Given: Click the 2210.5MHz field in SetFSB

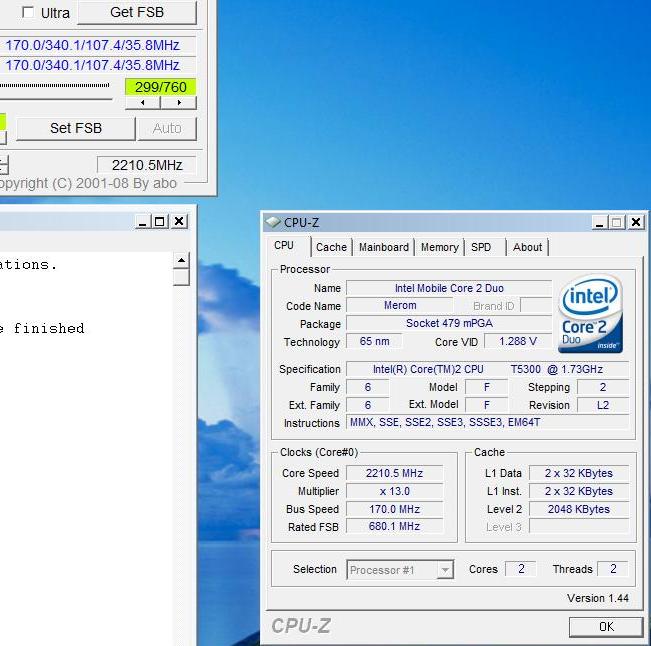Looking at the screenshot, I should point(147,165).
